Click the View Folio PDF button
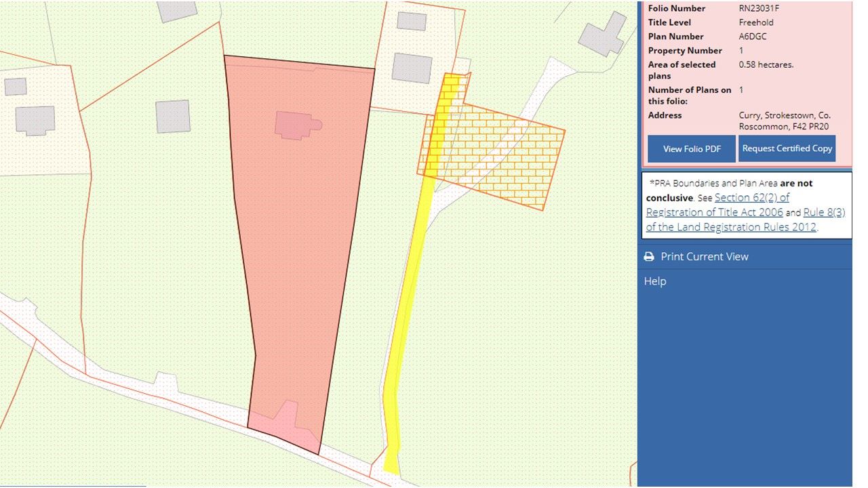This screenshot has height=488, width=868. (691, 149)
